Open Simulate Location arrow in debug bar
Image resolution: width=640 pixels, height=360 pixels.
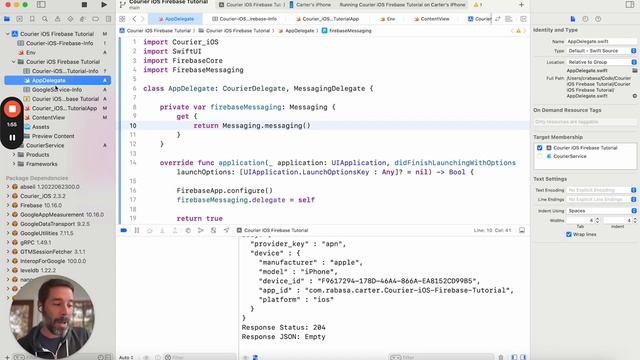pos(226,230)
